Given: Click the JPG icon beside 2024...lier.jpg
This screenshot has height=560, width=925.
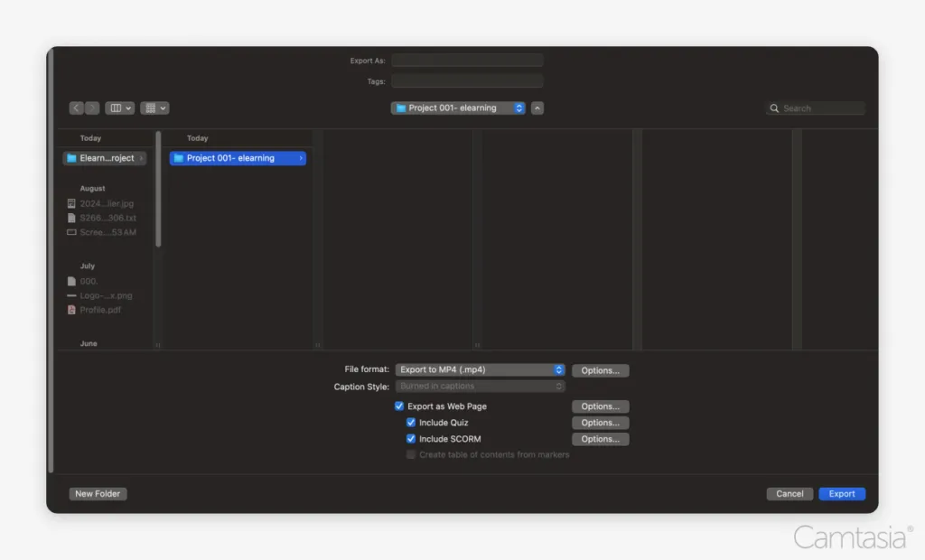Looking at the screenshot, I should tap(71, 203).
